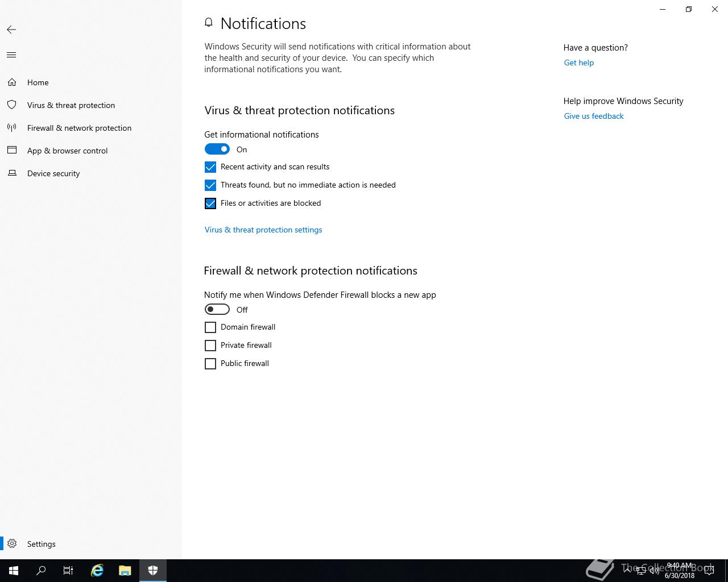728x582 pixels.
Task: Open File Explorer from the taskbar
Action: (125, 571)
